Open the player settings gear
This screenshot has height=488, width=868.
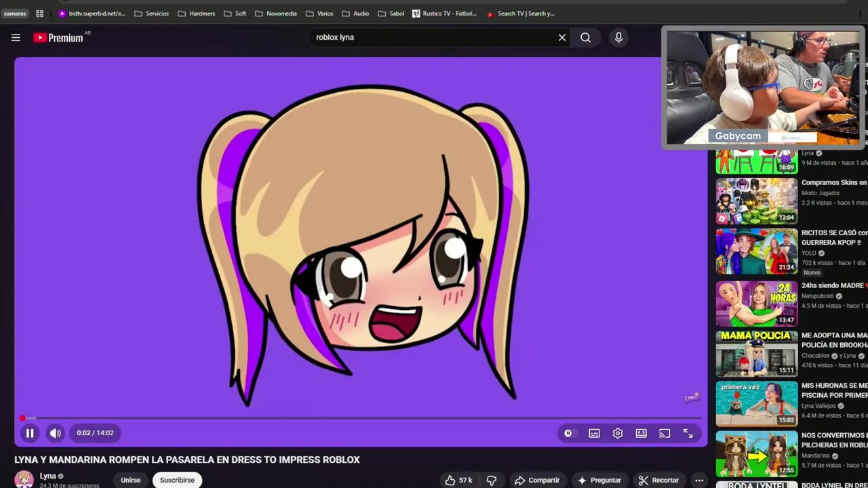coord(618,434)
